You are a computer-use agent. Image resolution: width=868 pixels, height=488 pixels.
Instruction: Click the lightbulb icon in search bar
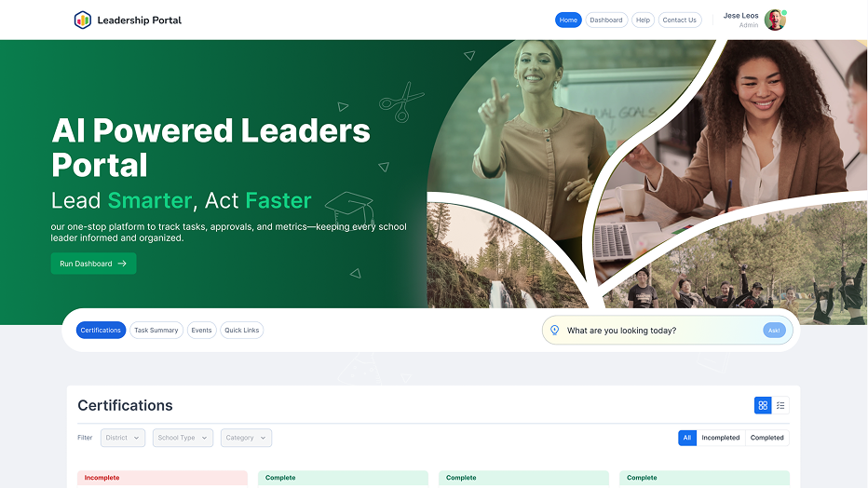[x=555, y=331]
